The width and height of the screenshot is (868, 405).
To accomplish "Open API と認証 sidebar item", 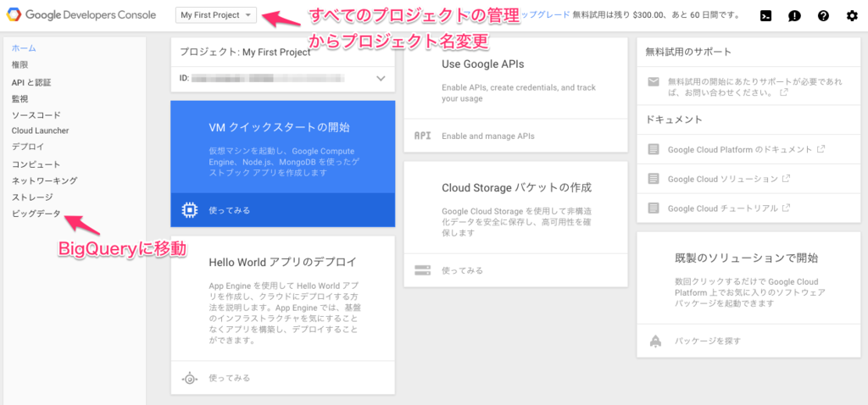I will 31,82.
